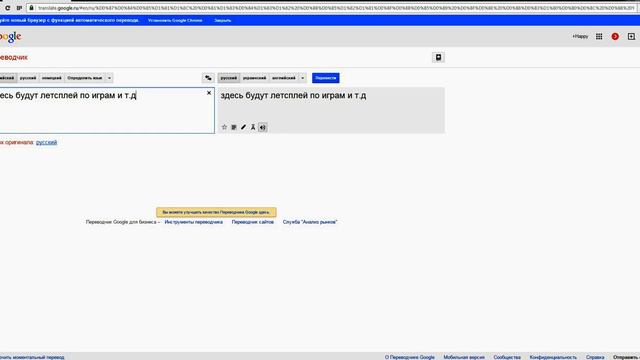Click the yellow improve-translation banner
Image resolution: width=640 pixels, height=360 pixels.
[x=216, y=212]
